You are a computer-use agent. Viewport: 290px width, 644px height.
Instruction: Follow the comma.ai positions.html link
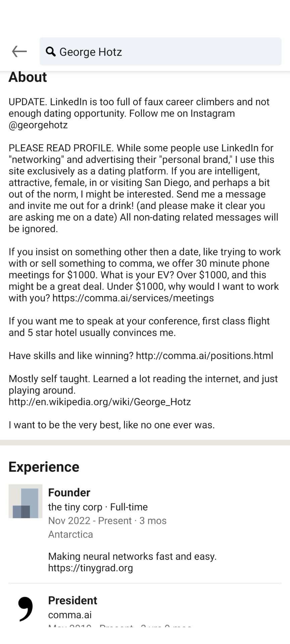[204, 356]
